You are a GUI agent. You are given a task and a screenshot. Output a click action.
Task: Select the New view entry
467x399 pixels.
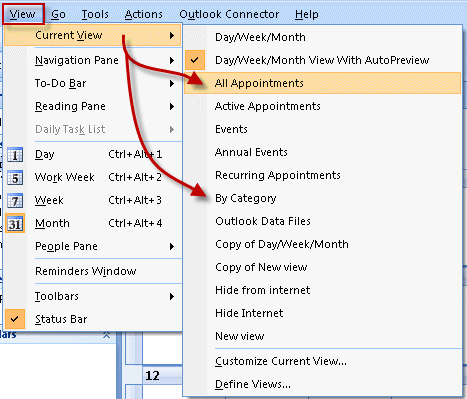(323, 336)
